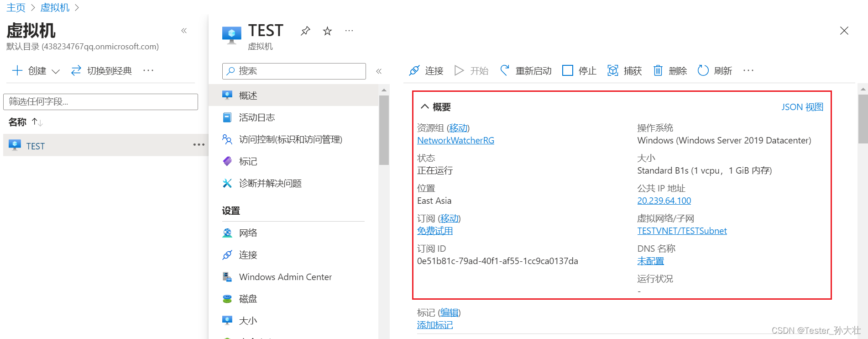Collapse the TEST resource menu
Viewport: 868px width, 339px height.
pyautogui.click(x=379, y=71)
